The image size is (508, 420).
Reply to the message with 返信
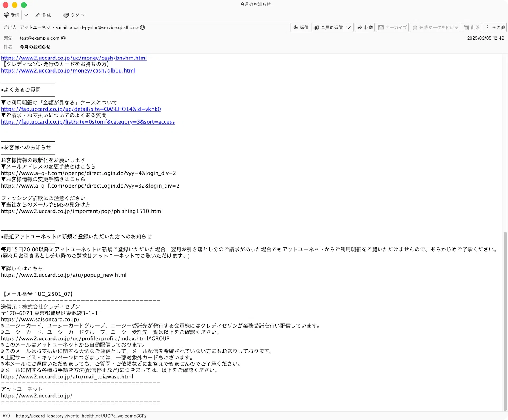[300, 27]
